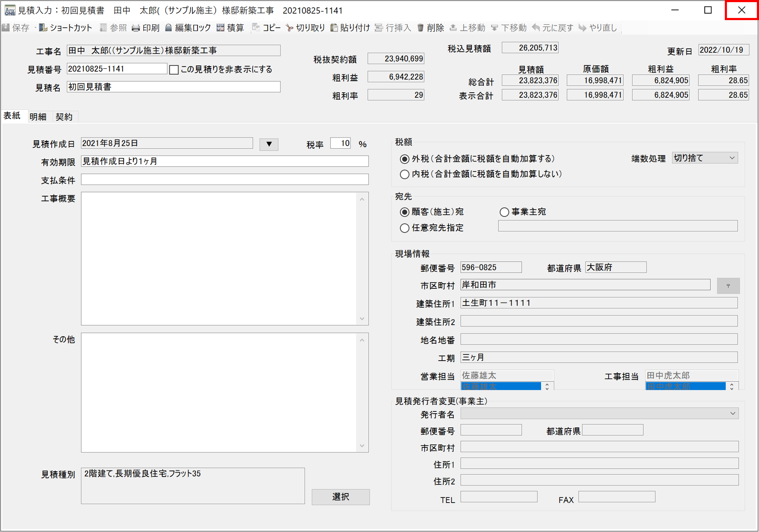Switch to the 明細 tab
Screen dimensions: 759x532
[x=38, y=117]
